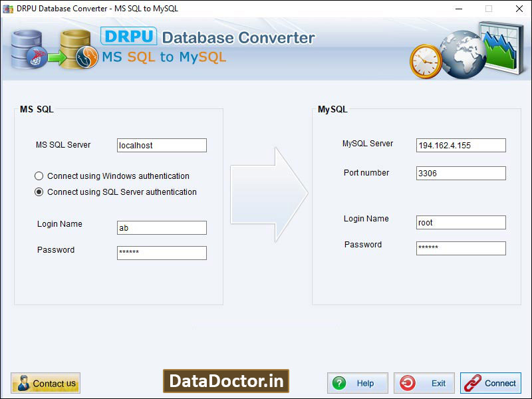
Task: Click the MySQL Login Name field showing root
Action: pos(461,222)
